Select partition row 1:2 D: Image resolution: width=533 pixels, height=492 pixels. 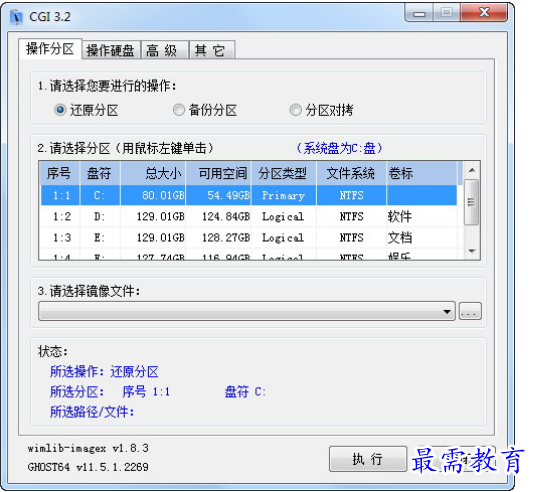[x=248, y=216]
